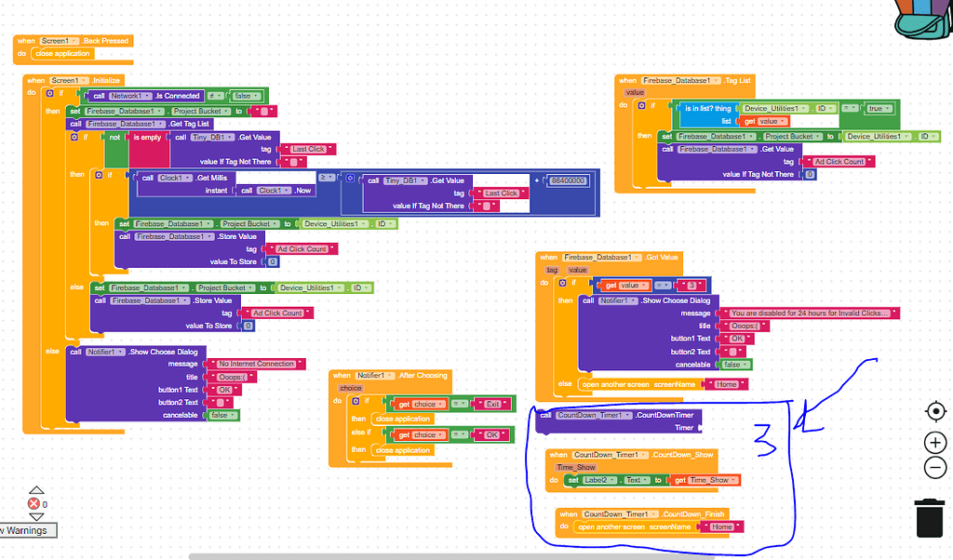Zoom out with the minus icon

click(935, 467)
